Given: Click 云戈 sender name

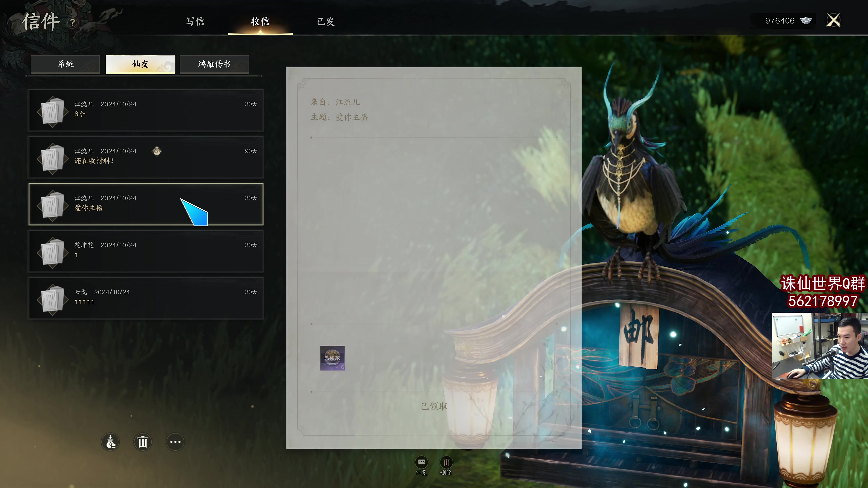Looking at the screenshot, I should pos(80,292).
